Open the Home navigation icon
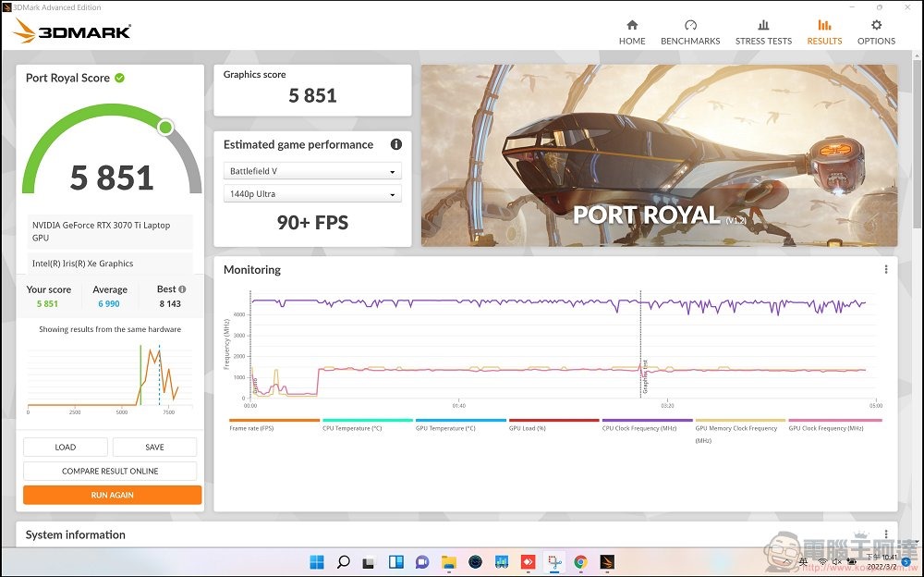This screenshot has height=577, width=924. 632,31
